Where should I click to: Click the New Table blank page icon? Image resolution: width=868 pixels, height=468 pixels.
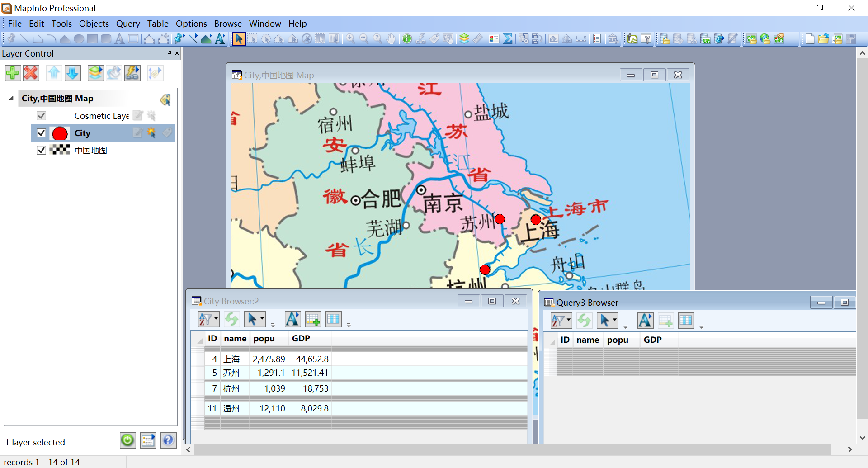[810, 39]
